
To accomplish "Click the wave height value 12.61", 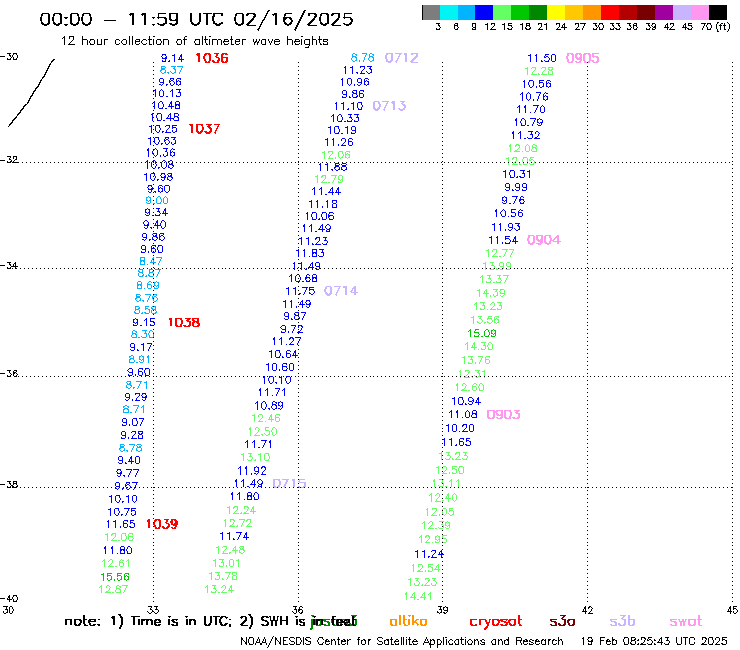I will point(116,563).
